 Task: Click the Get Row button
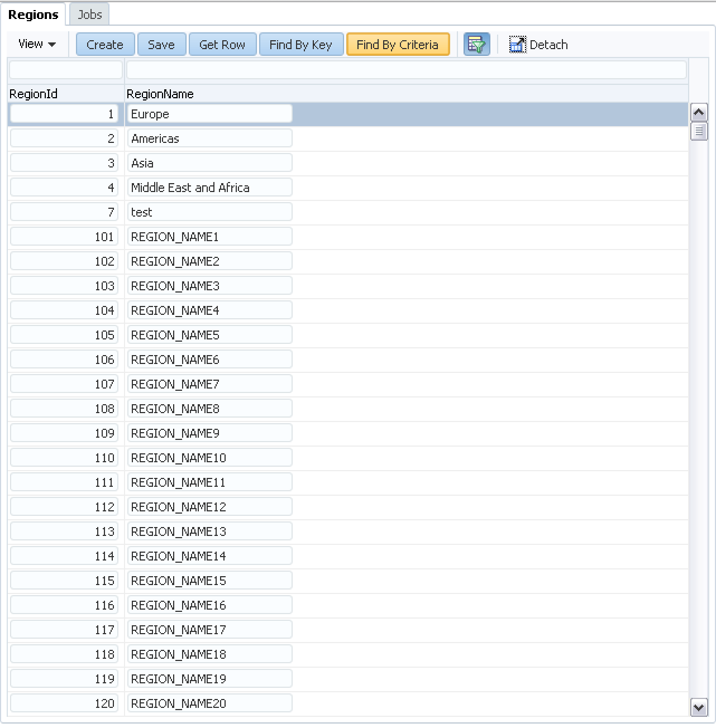pos(222,45)
